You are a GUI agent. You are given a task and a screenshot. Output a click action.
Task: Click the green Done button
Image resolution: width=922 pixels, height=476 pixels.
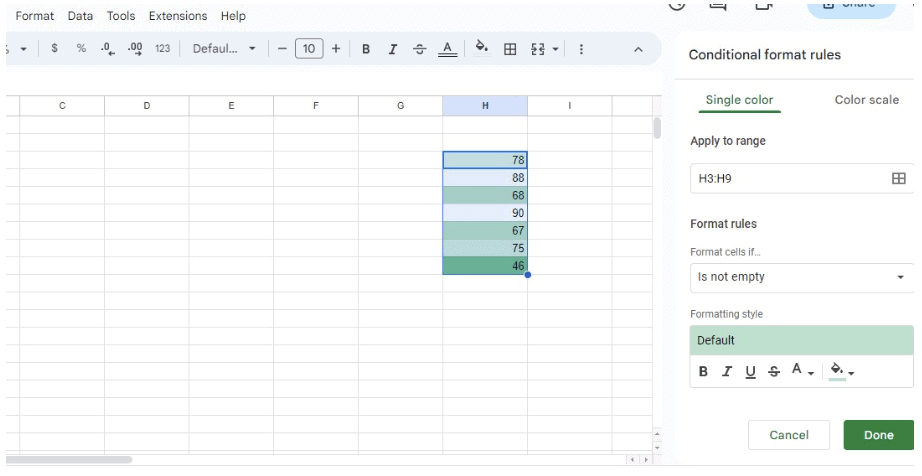[878, 435]
